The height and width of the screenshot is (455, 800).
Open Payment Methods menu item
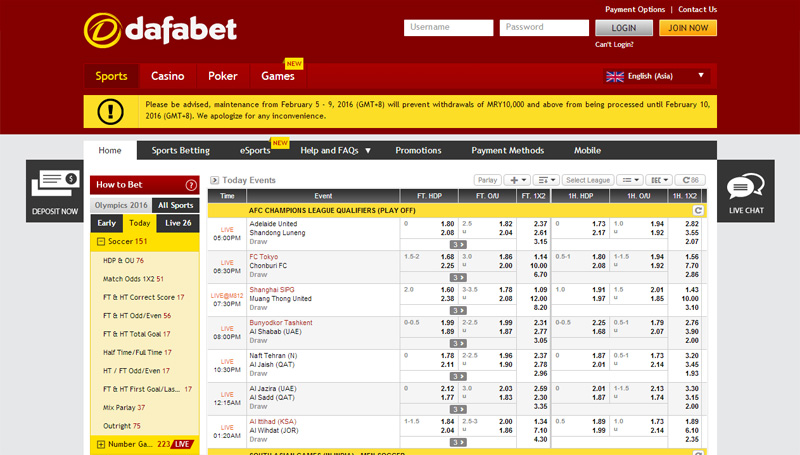[x=508, y=150]
